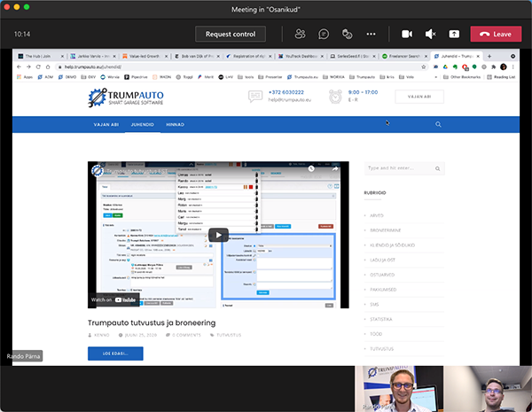The width and height of the screenshot is (532, 412).
Task: Click Watch on YouTube in video
Action: [113, 299]
